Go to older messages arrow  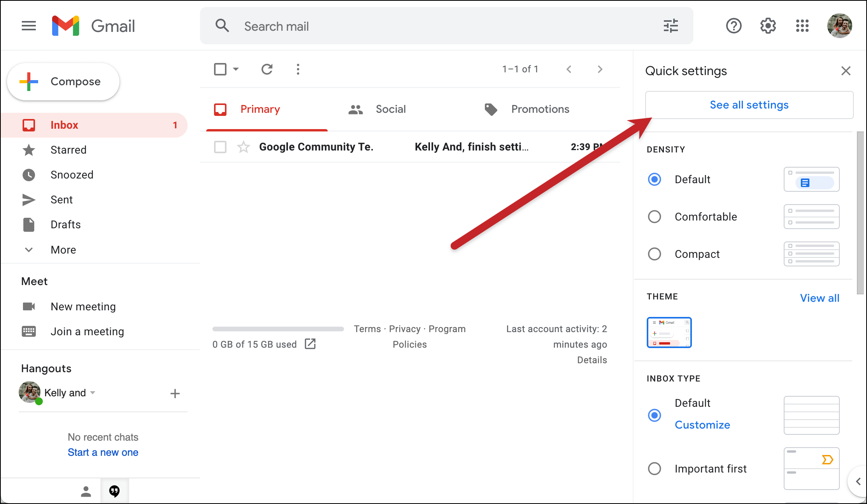click(x=600, y=69)
